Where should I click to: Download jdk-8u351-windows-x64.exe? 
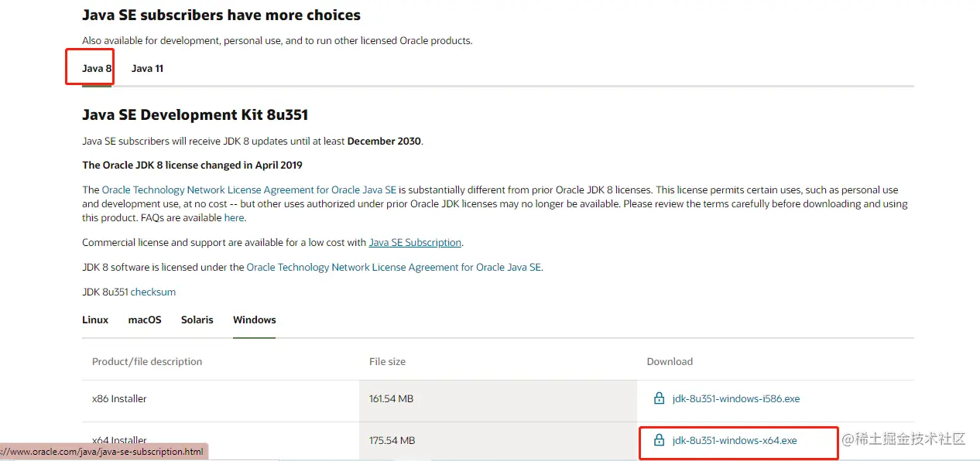click(x=735, y=441)
